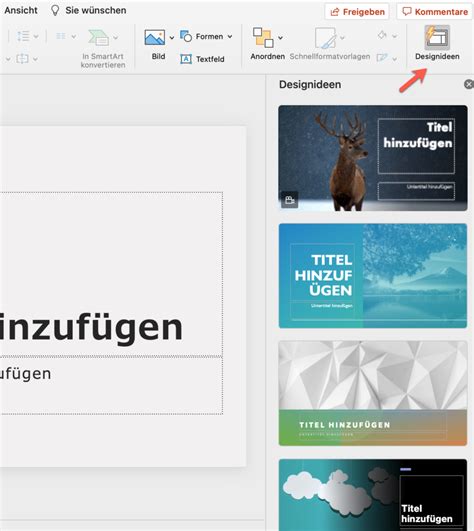
Task: Insert a picture with Bild icon
Action: coord(155,37)
